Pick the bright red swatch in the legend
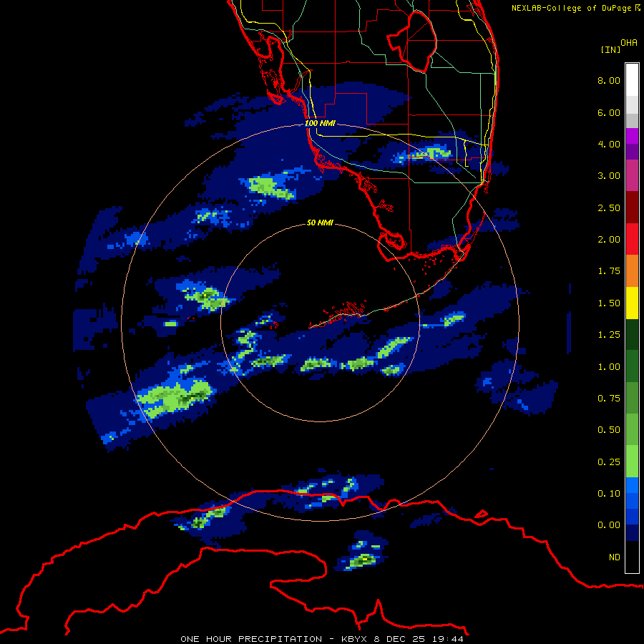The image size is (644, 644). pyautogui.click(x=632, y=240)
